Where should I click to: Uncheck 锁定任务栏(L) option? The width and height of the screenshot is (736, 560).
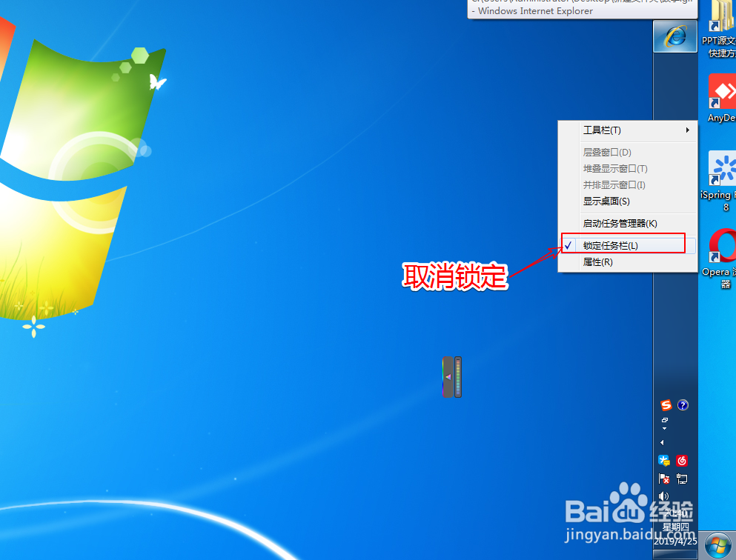[x=628, y=246]
